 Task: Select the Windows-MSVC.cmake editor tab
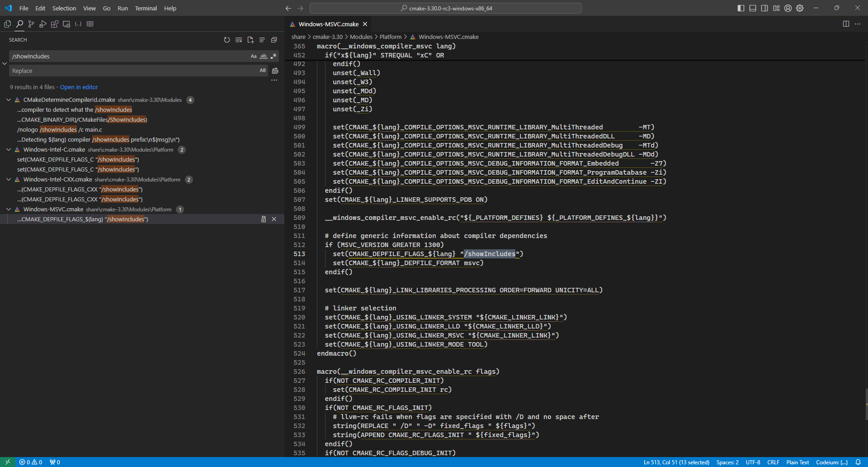[328, 24]
